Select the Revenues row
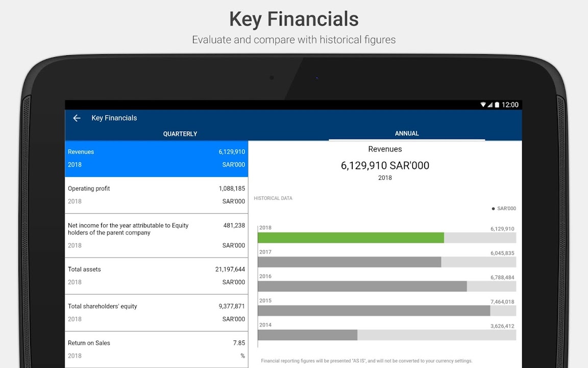The image size is (588, 368). click(156, 158)
